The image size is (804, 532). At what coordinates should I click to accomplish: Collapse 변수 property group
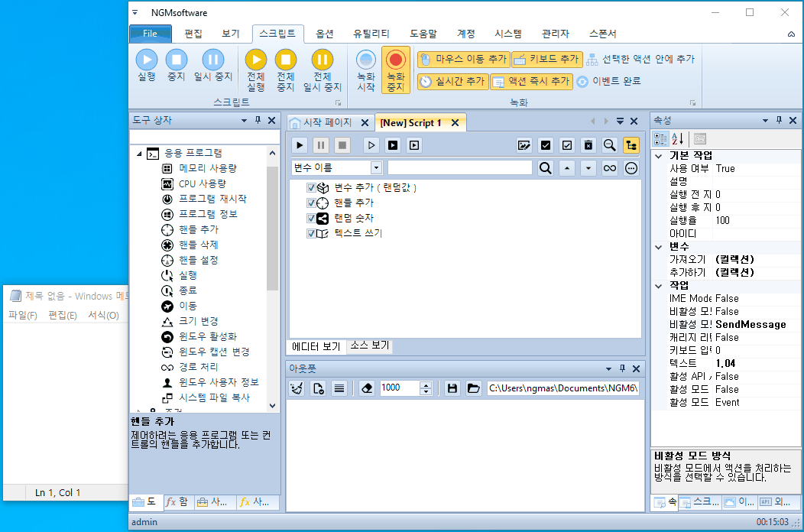pyautogui.click(x=659, y=248)
